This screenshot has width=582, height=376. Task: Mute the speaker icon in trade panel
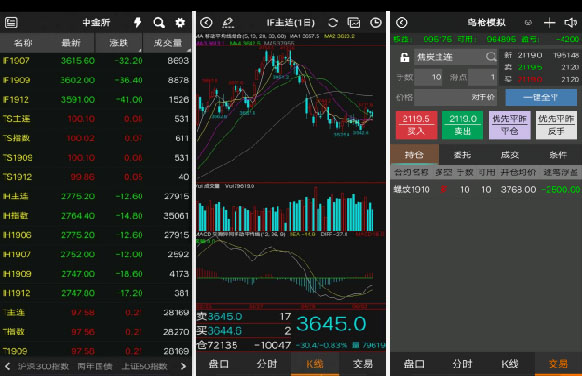click(570, 23)
